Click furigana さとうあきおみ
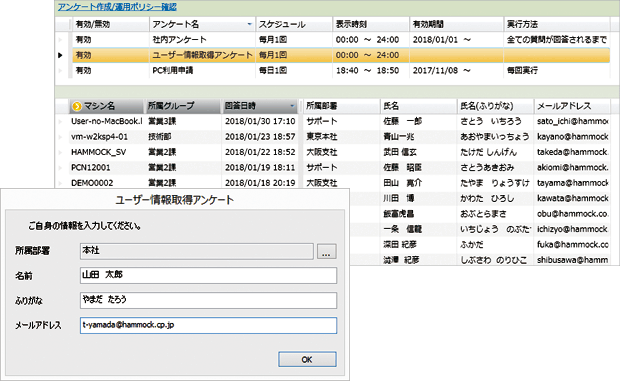The image size is (620, 381). [x=487, y=168]
